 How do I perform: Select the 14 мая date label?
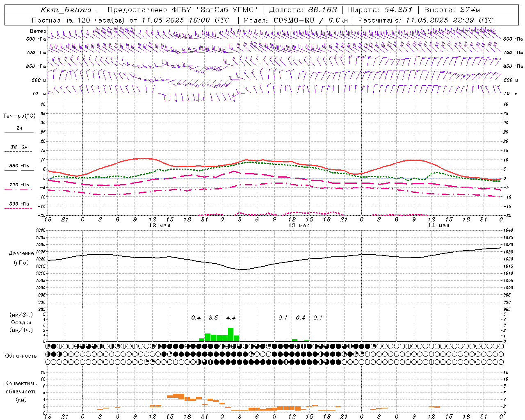point(438,226)
